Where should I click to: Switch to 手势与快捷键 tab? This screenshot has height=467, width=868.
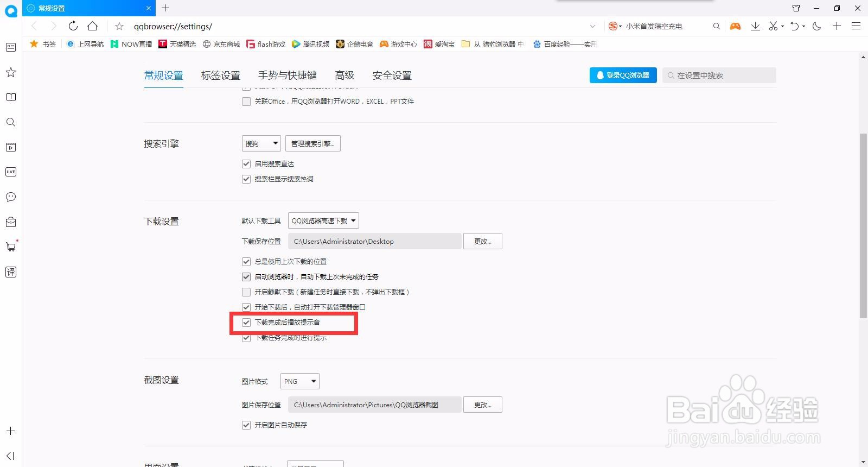[288, 75]
